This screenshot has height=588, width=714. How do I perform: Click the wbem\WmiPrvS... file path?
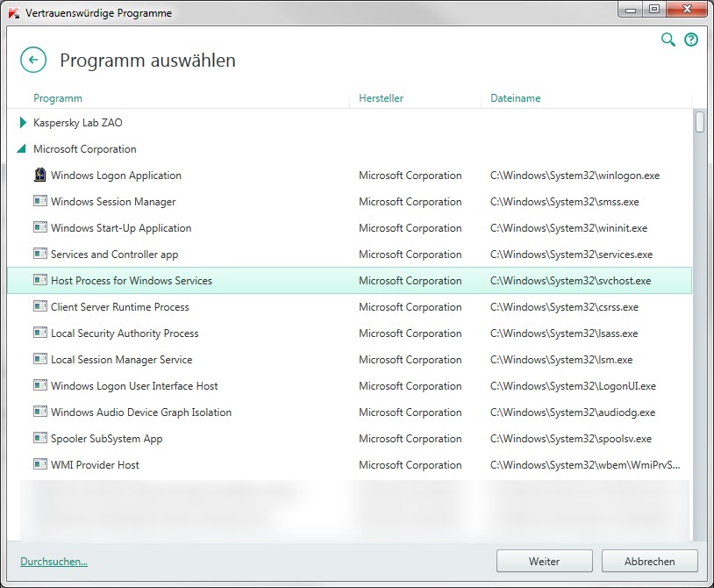[585, 465]
